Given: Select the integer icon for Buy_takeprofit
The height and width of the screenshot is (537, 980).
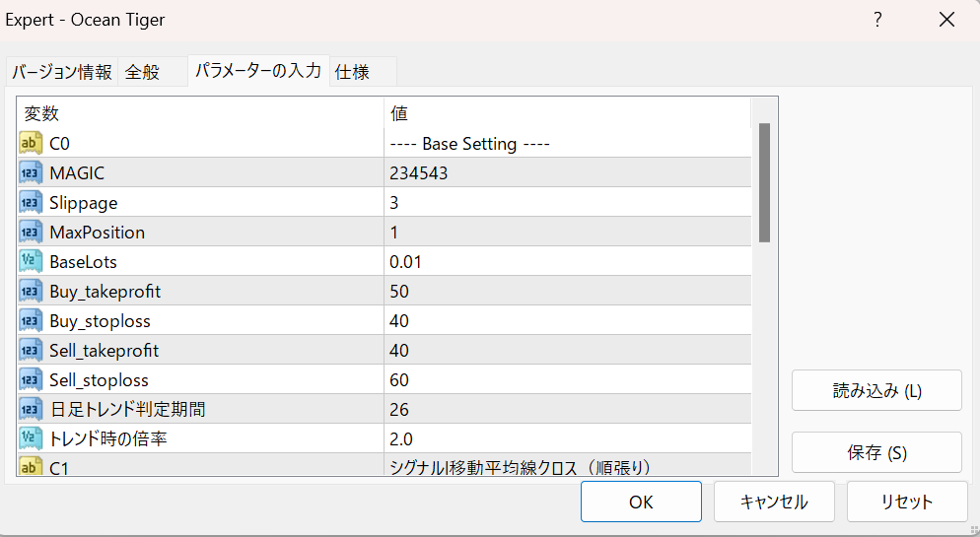Looking at the screenshot, I should point(30,291).
